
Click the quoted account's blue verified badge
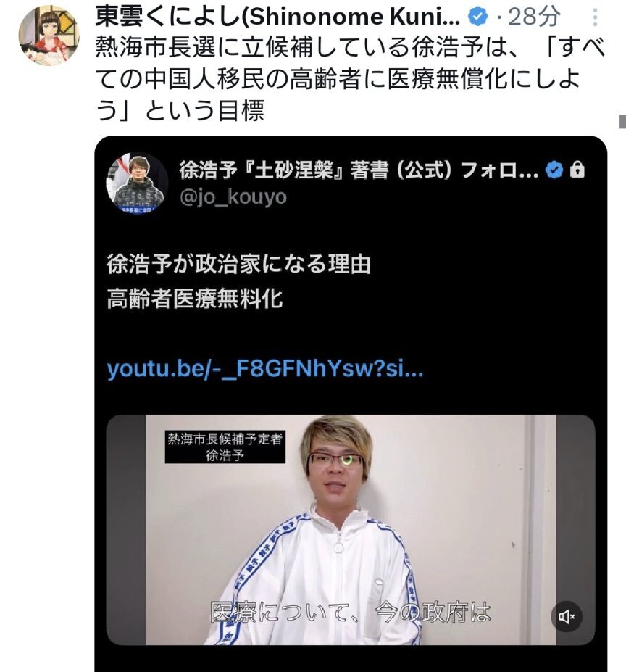coord(554,170)
